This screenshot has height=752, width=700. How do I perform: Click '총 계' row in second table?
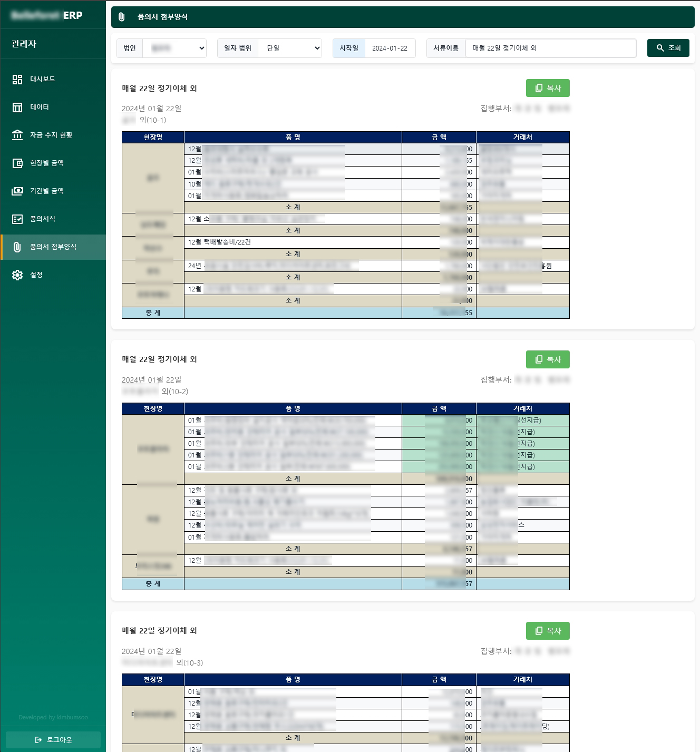(x=345, y=584)
